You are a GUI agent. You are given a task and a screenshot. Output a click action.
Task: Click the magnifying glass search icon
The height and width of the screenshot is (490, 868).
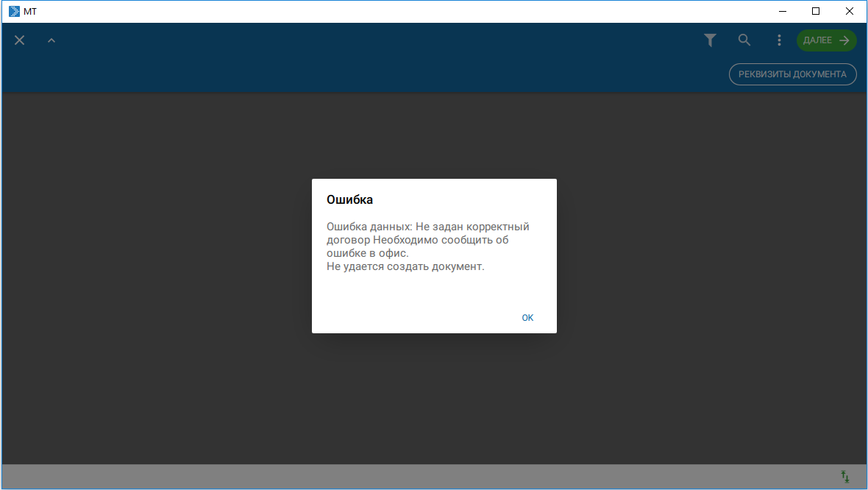pyautogui.click(x=744, y=40)
